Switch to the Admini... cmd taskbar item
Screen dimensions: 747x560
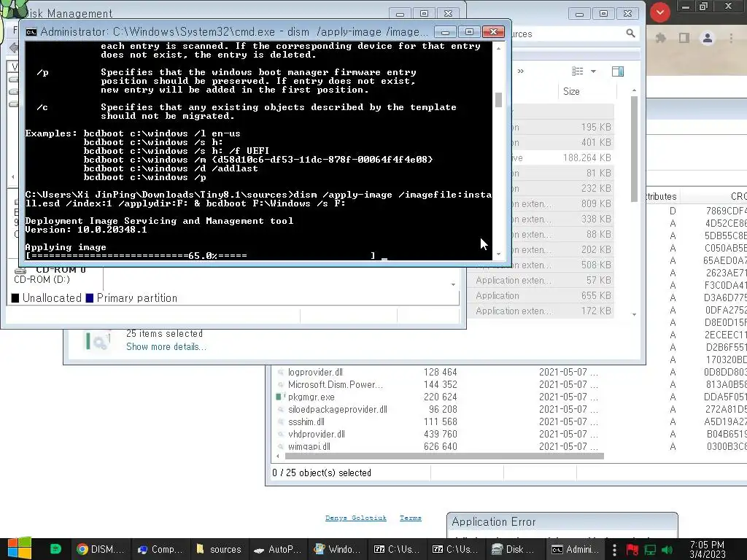[575, 549]
